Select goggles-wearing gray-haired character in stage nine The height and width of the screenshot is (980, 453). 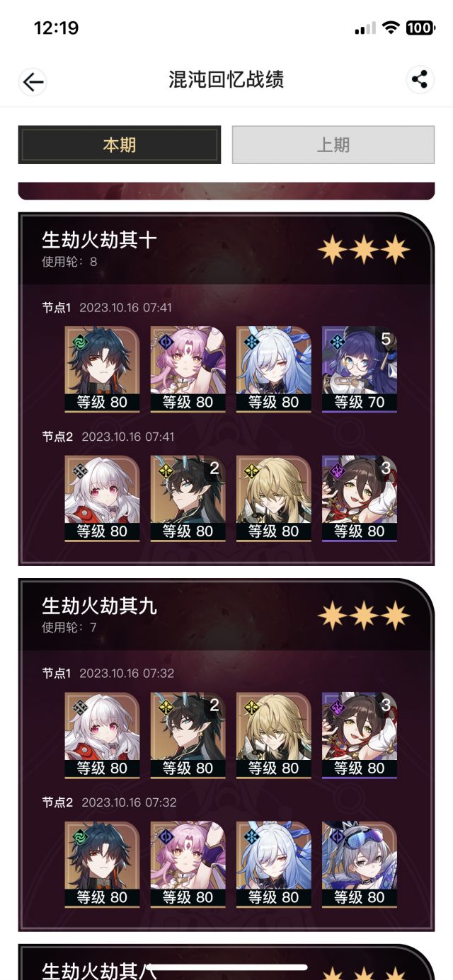pos(360,864)
